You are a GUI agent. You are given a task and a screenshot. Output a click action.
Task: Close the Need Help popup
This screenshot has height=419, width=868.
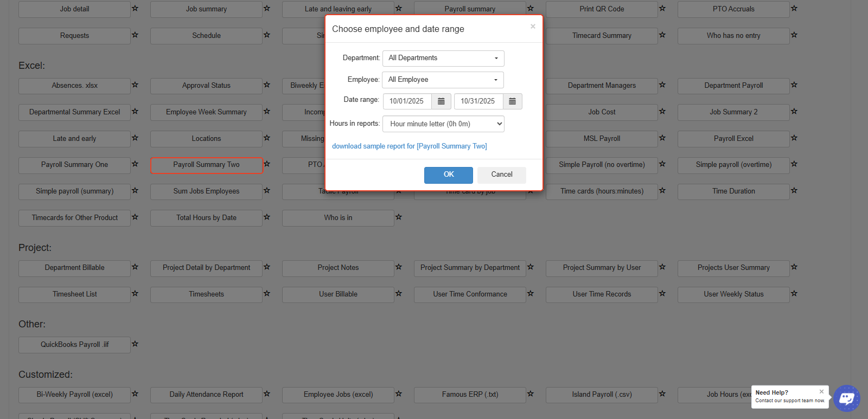pyautogui.click(x=821, y=391)
